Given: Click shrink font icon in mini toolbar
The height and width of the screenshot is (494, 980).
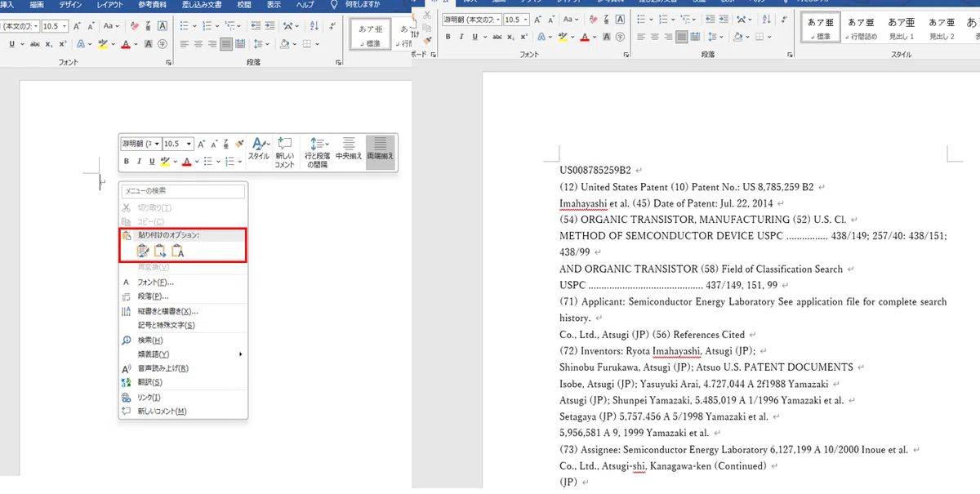Looking at the screenshot, I should 214,144.
